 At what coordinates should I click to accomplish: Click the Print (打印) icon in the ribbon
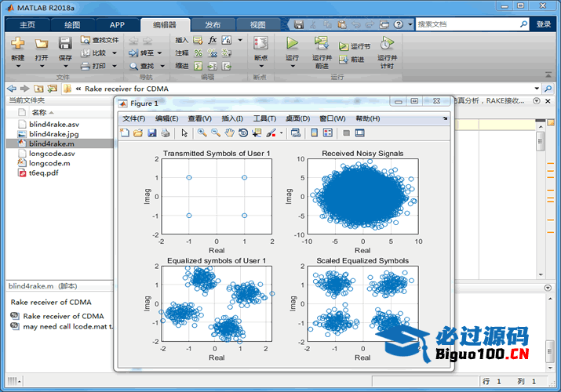(86, 66)
